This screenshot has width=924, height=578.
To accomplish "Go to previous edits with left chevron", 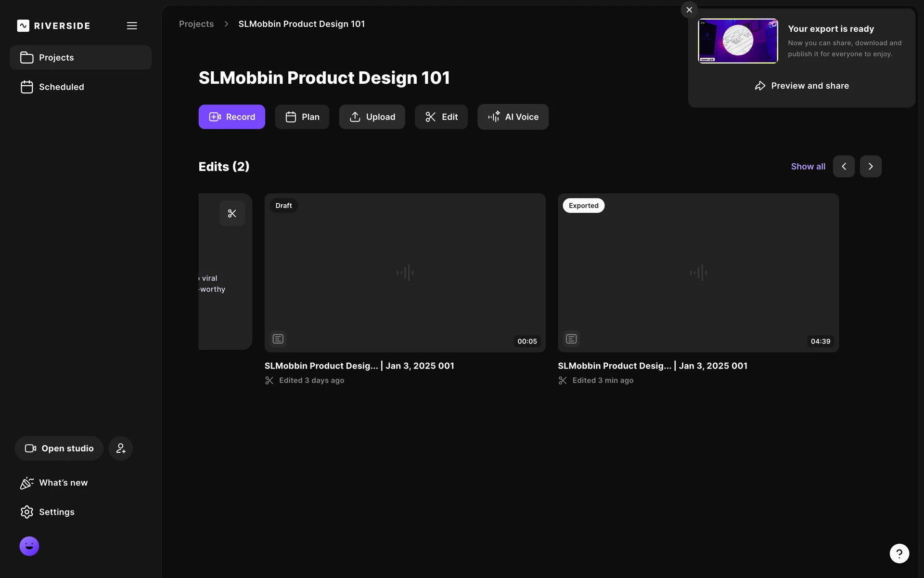I will click(844, 166).
